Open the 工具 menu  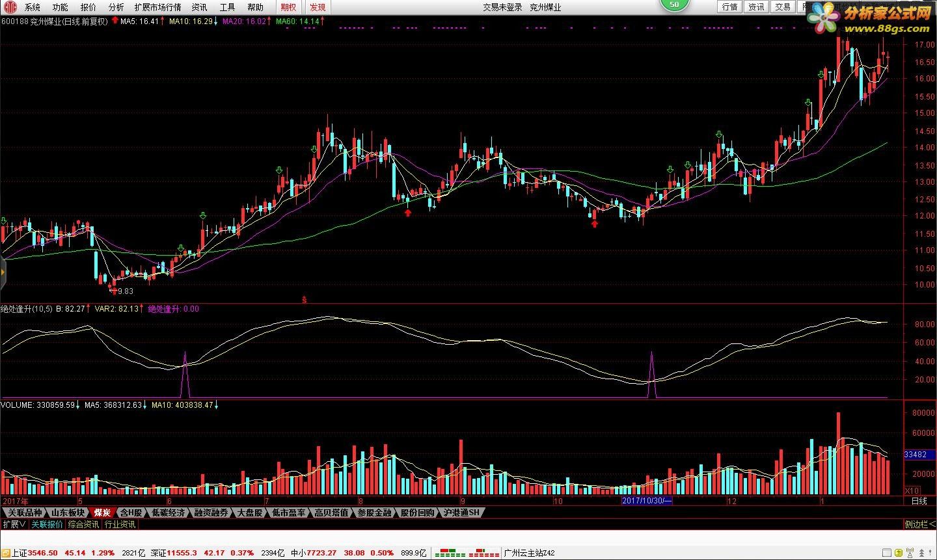point(227,7)
